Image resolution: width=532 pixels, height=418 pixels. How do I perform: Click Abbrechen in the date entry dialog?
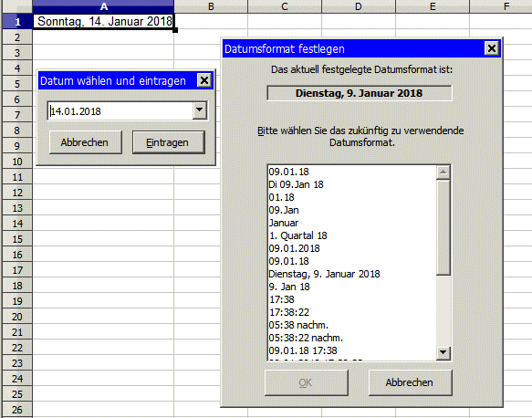[86, 142]
